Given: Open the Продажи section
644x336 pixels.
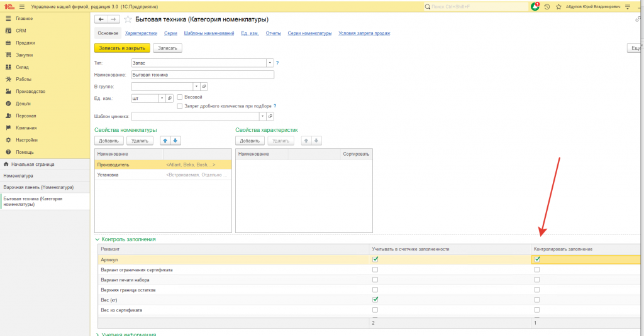Looking at the screenshot, I should click(25, 43).
